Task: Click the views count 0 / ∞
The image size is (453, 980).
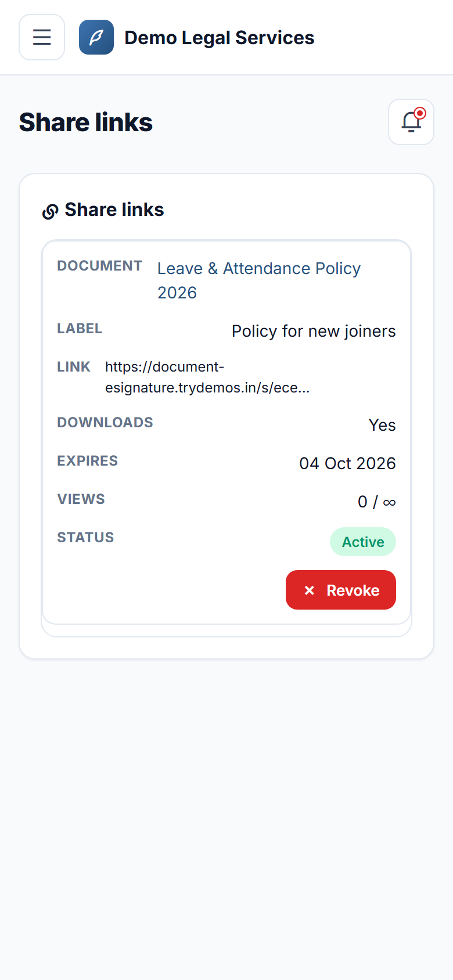Action: (x=377, y=502)
